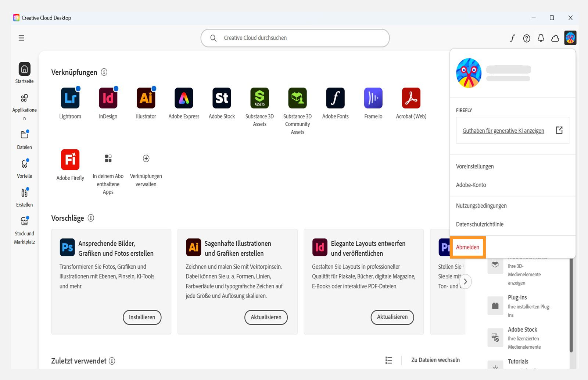588x380 pixels.
Task: Click the large profile picture in the menu
Action: [469, 73]
